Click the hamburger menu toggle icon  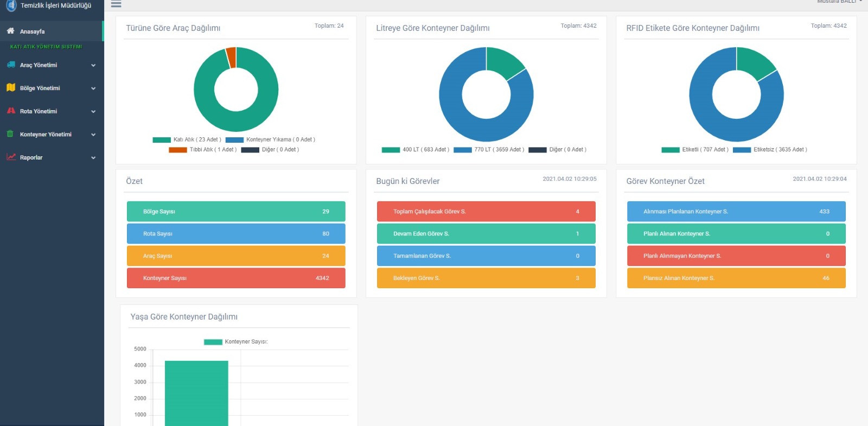coord(116,4)
